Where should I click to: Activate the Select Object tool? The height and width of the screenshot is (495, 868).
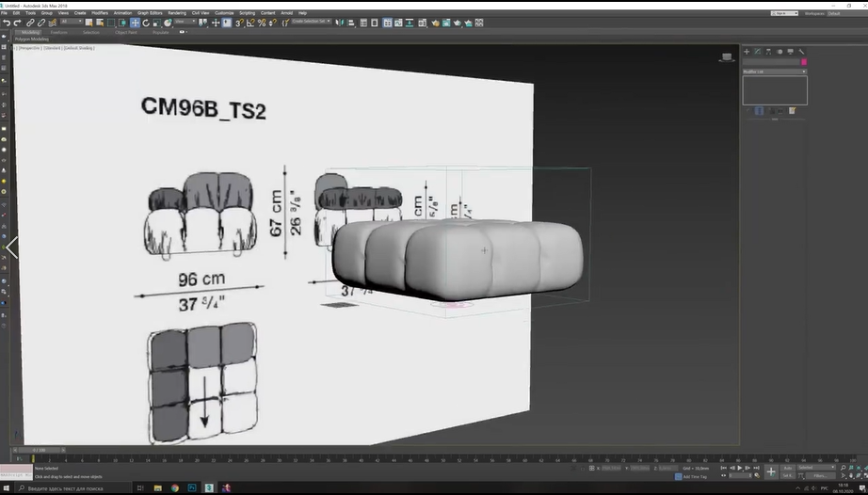click(x=89, y=23)
